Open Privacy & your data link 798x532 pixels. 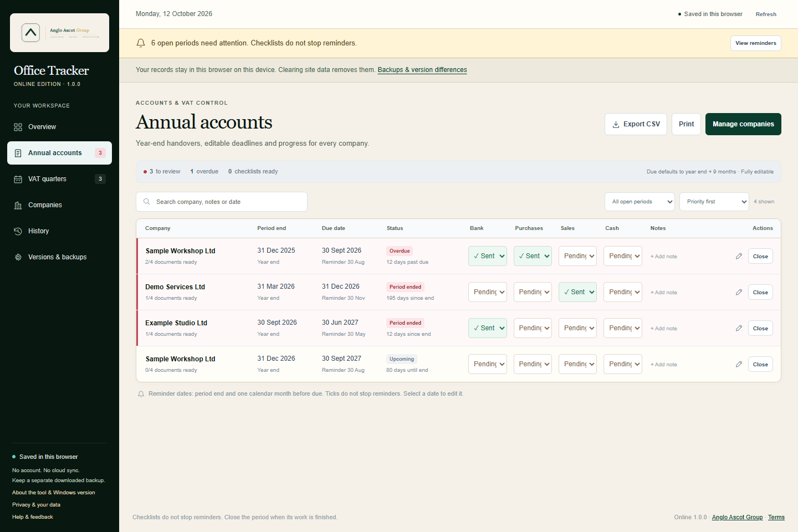point(36,505)
